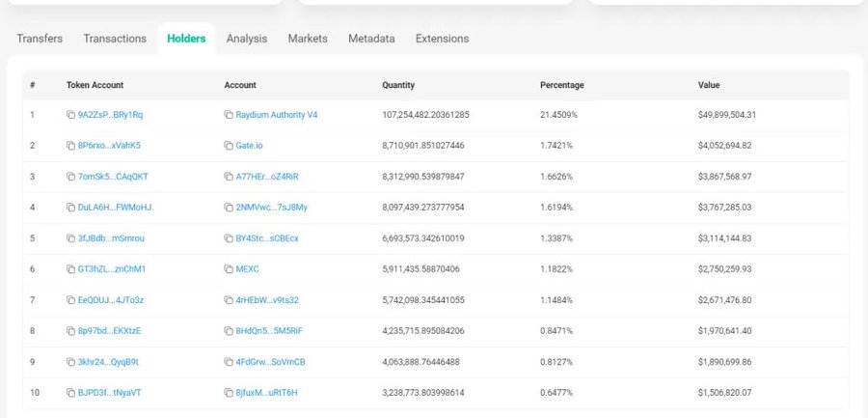Select value $49,899,504.31

click(x=727, y=115)
